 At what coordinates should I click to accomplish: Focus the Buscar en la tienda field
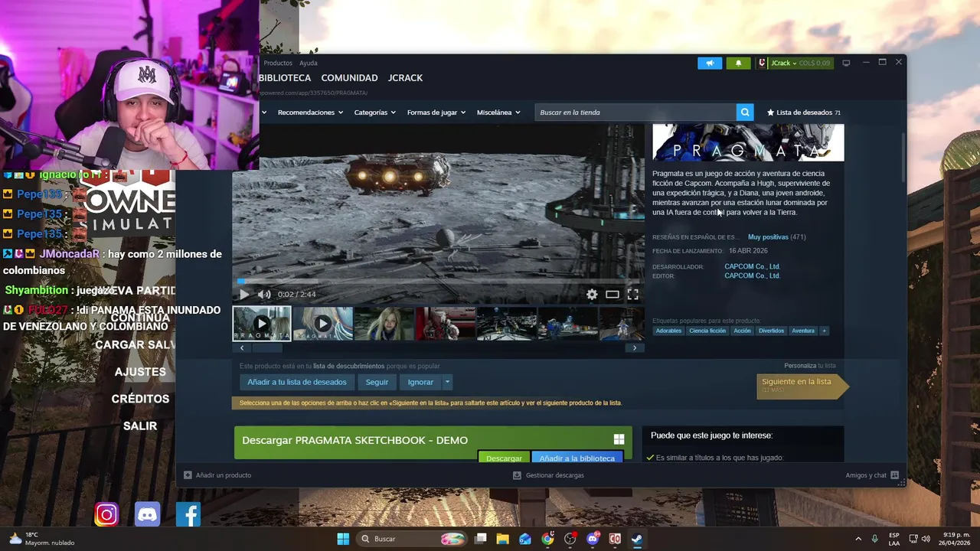(635, 112)
